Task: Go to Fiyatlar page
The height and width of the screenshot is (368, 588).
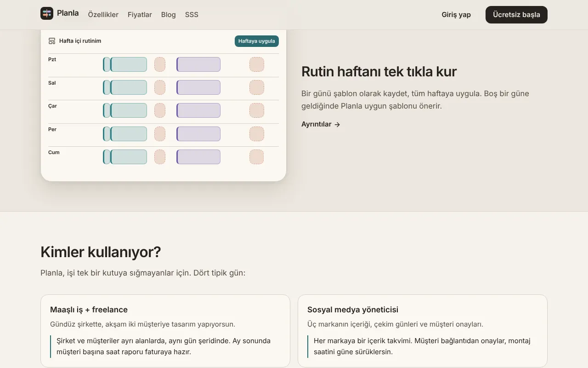Action: coord(140,15)
